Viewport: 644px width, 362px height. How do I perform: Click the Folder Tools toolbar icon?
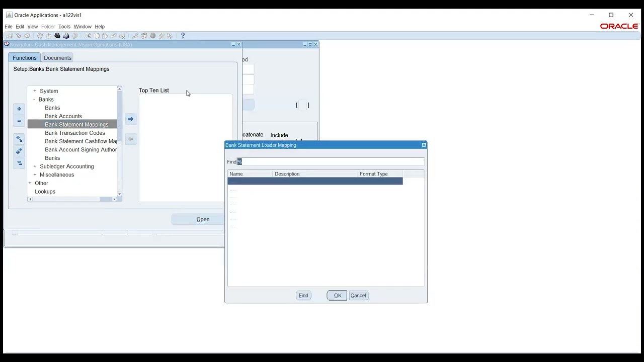pyautogui.click(x=170, y=36)
